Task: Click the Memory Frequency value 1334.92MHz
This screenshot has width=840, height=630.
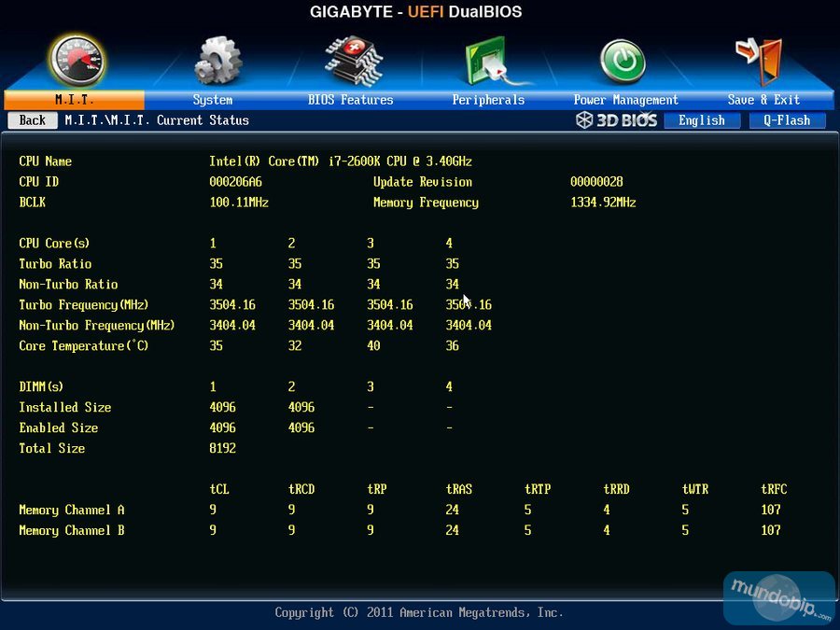Action: click(x=603, y=203)
